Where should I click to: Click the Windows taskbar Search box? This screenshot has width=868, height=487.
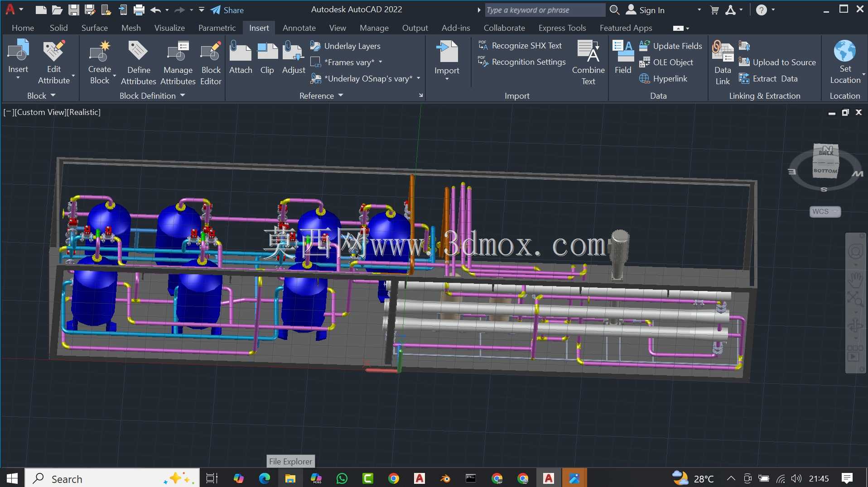[112, 478]
